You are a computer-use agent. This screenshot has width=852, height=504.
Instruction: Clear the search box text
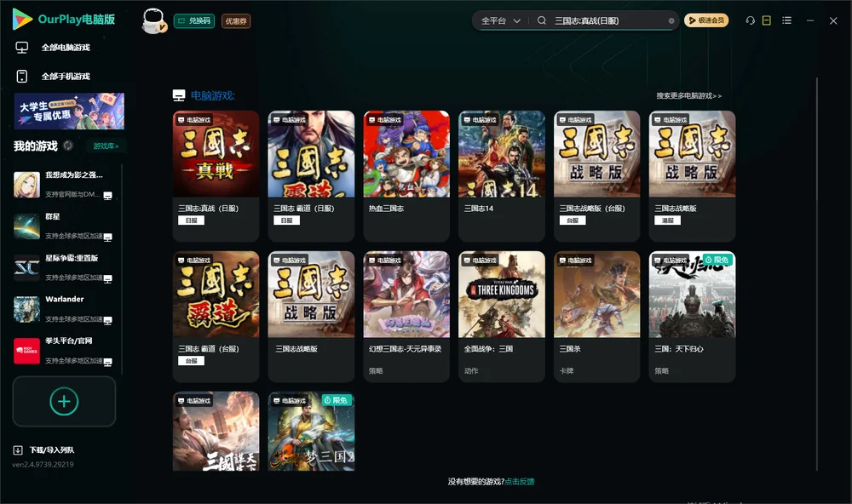tap(671, 21)
